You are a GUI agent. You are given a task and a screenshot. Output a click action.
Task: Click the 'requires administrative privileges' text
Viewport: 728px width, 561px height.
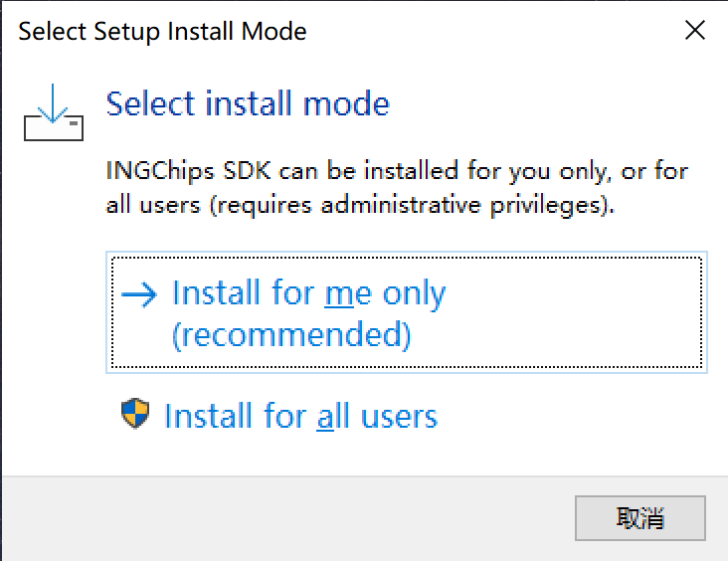pyautogui.click(x=408, y=205)
